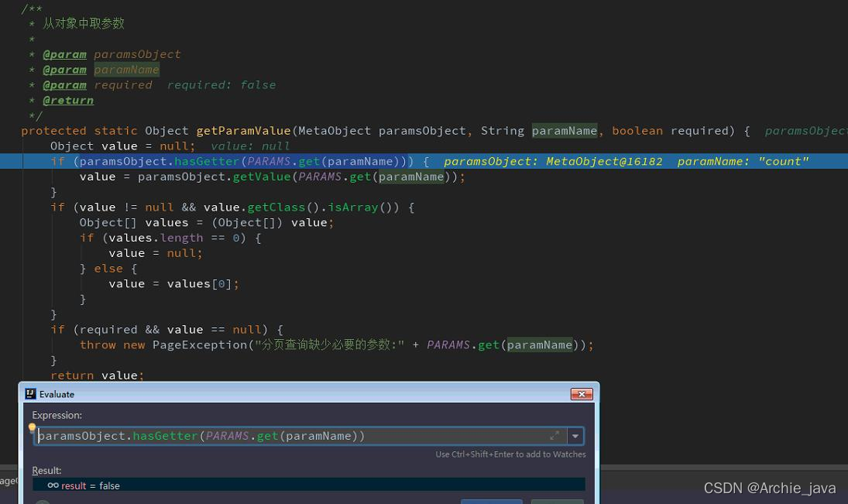Click the '@return' Javadoc tag

(68, 100)
